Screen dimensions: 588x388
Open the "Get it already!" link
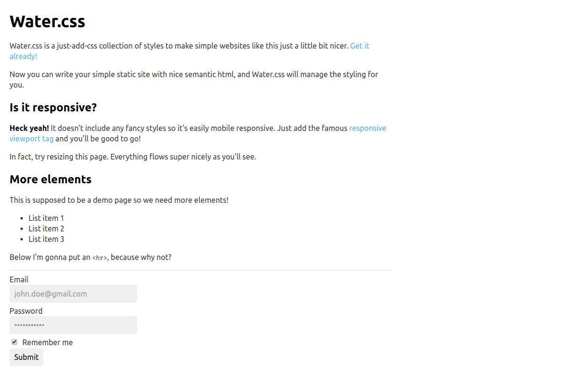359,46
